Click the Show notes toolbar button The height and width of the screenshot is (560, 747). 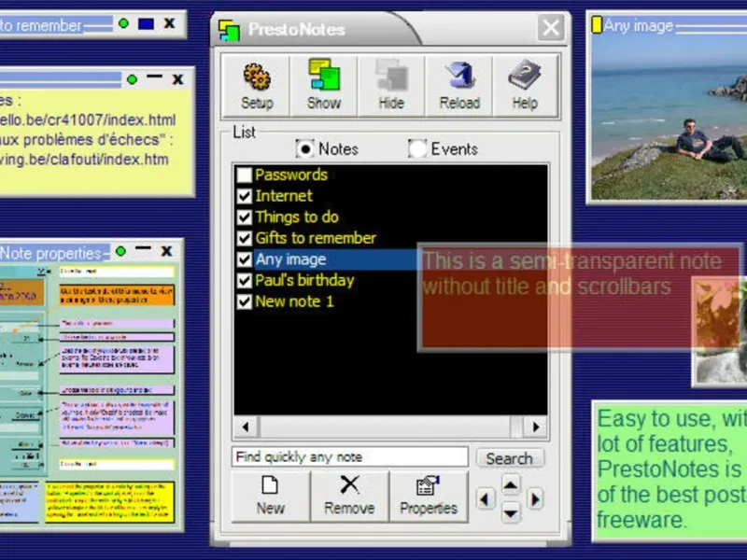click(324, 86)
